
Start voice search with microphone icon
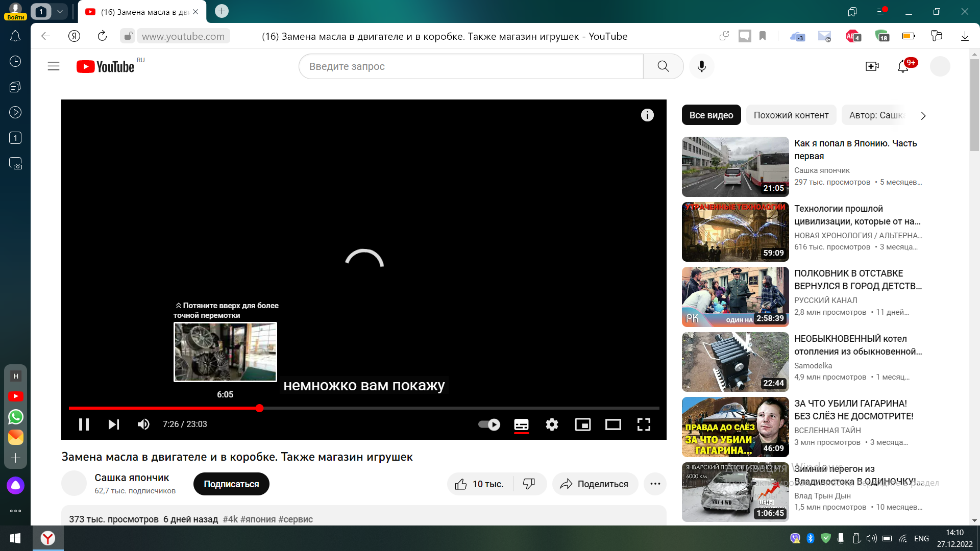(702, 66)
